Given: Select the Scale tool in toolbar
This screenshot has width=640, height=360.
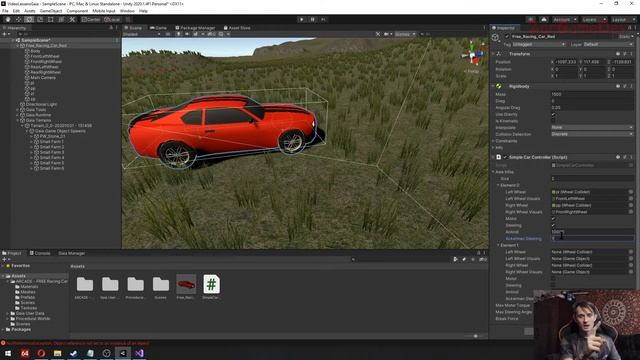Looking at the screenshot, I should 40,19.
